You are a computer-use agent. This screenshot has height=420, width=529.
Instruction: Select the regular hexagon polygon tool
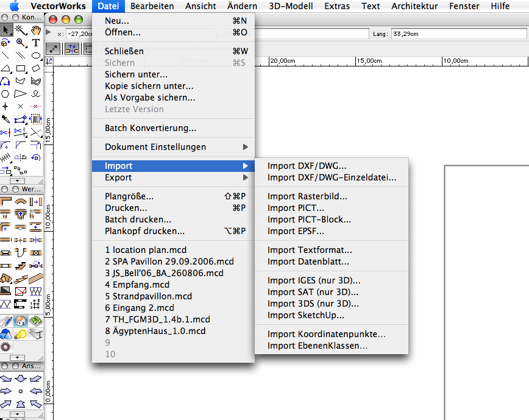[x=5, y=94]
